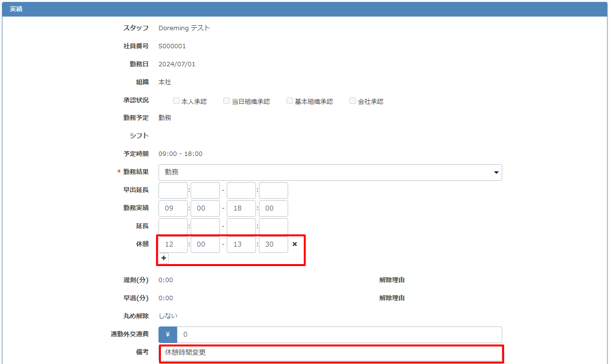Click the 休憩 end minute field
This screenshot has width=609, height=364.
(273, 245)
